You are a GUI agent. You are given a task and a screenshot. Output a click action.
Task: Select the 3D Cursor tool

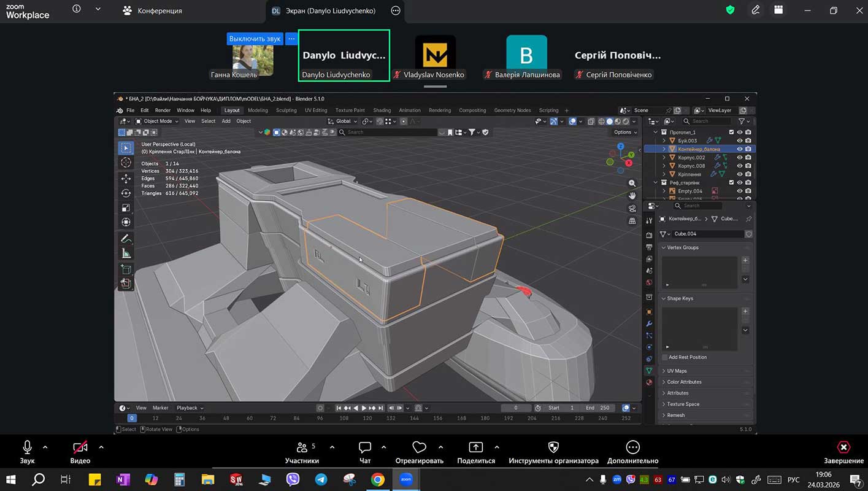pos(126,163)
